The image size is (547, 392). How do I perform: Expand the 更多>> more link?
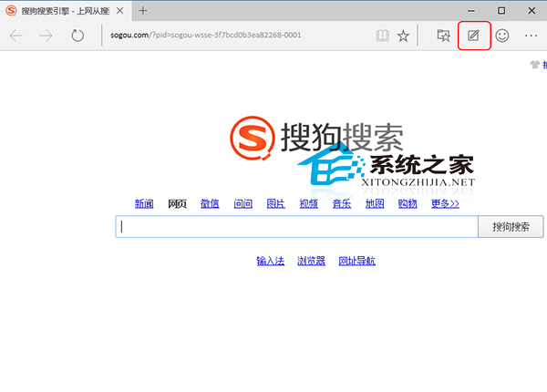coord(445,203)
